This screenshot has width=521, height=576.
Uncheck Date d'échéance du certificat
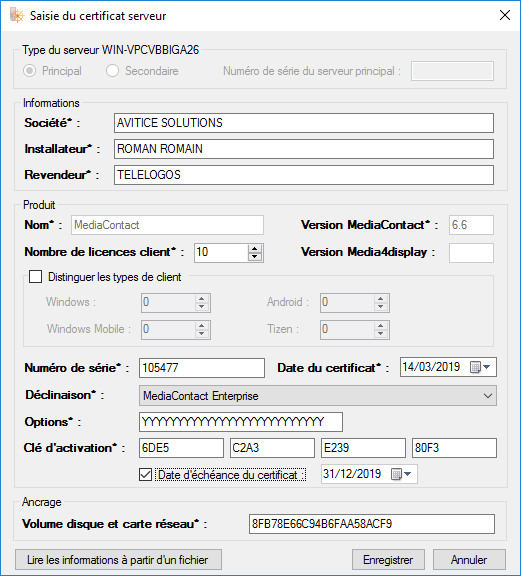[x=145, y=475]
